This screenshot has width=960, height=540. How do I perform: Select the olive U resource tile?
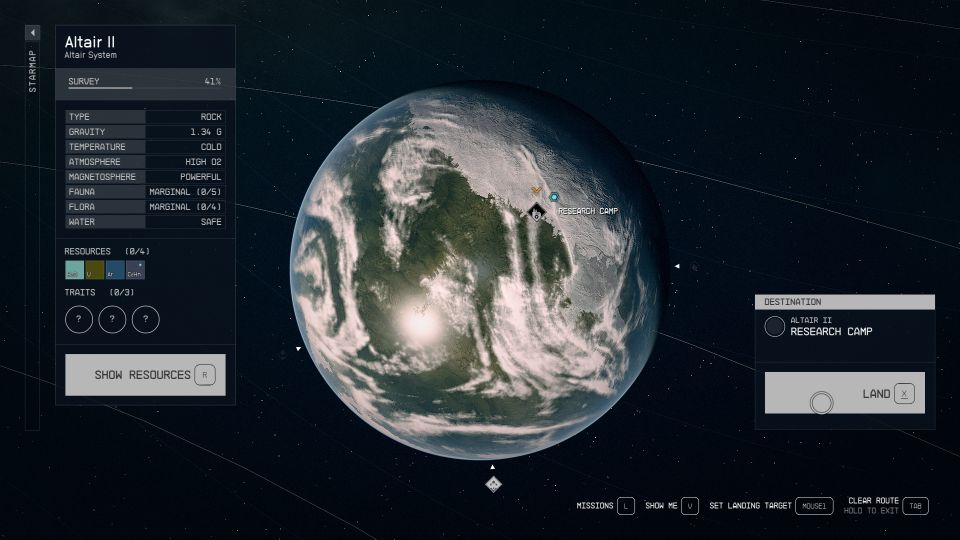(94, 270)
